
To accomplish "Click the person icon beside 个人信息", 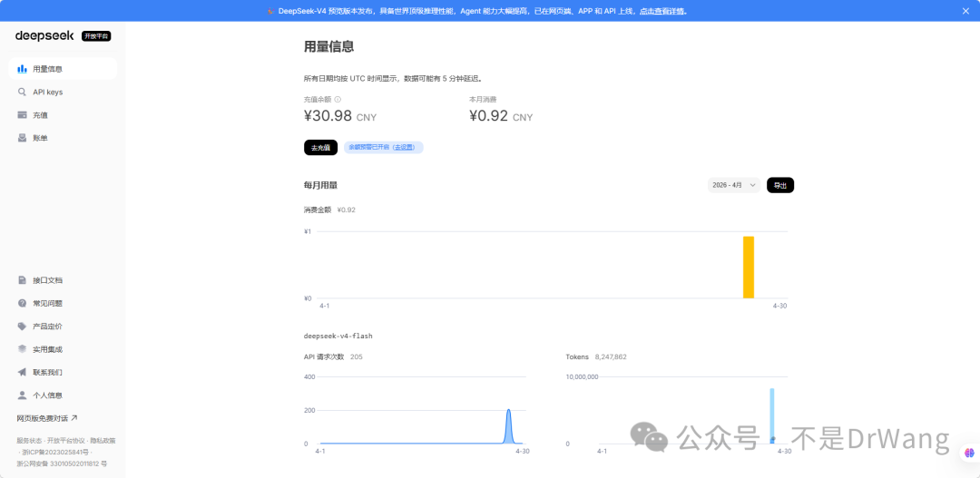I will pyautogui.click(x=22, y=395).
